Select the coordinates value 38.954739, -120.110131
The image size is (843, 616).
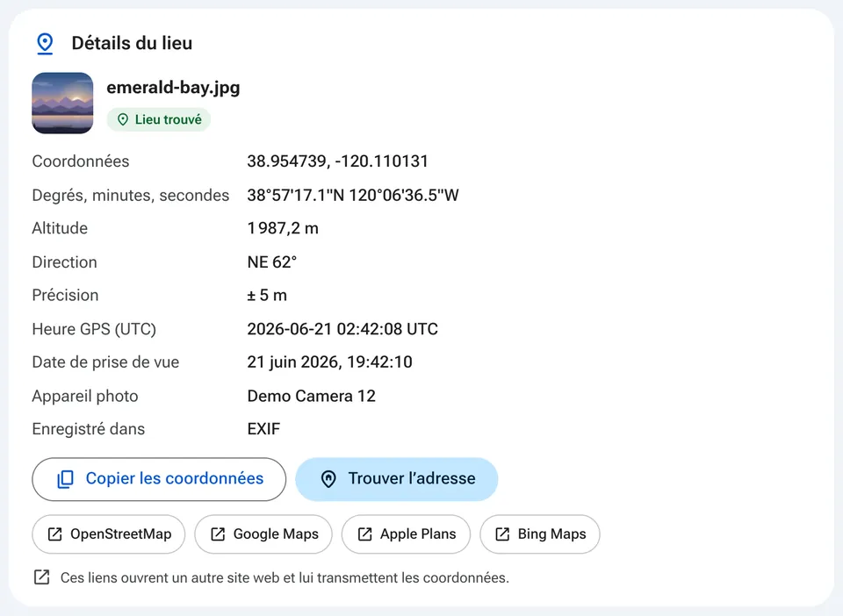[x=337, y=161]
